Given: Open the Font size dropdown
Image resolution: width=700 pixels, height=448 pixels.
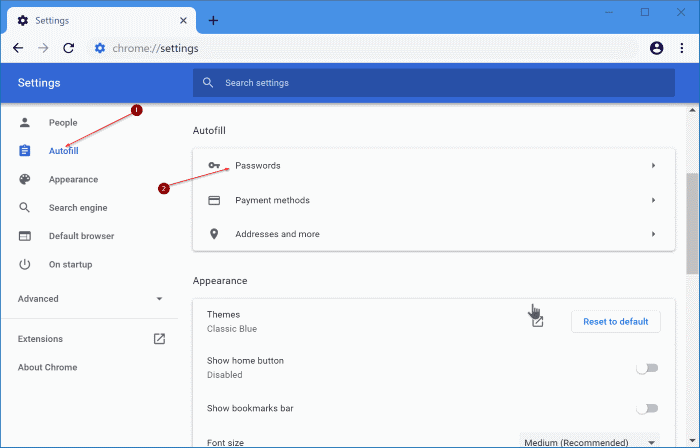Looking at the screenshot, I should [590, 442].
